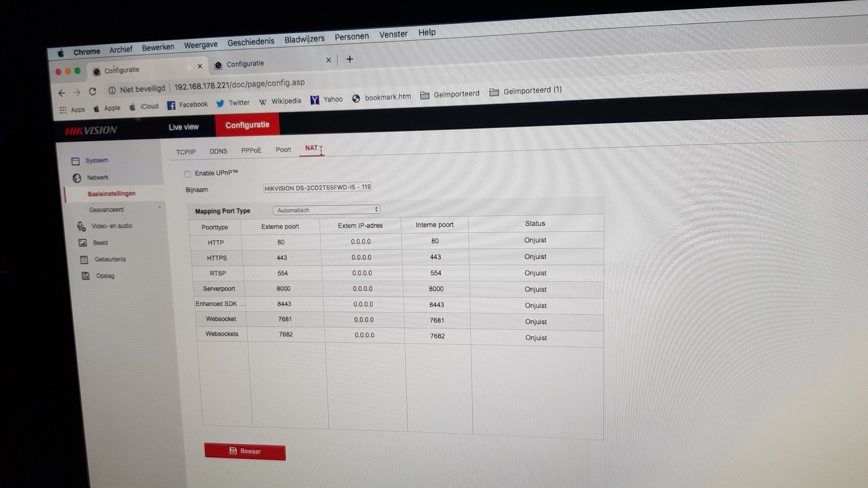Click the browser back arrow
The width and height of the screenshot is (868, 488).
coord(62,93)
